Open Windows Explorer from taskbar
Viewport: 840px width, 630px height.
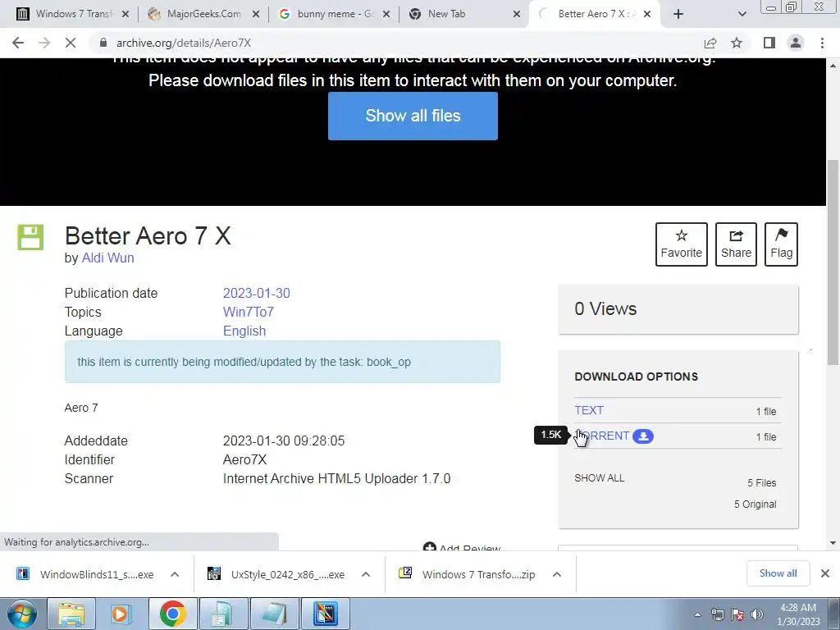click(x=72, y=614)
